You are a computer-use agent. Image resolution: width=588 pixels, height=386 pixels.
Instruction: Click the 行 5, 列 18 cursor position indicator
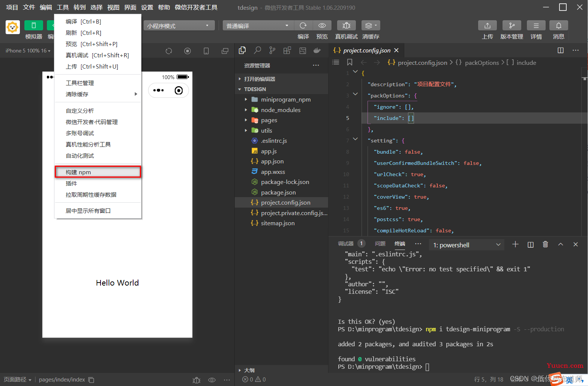(x=489, y=380)
